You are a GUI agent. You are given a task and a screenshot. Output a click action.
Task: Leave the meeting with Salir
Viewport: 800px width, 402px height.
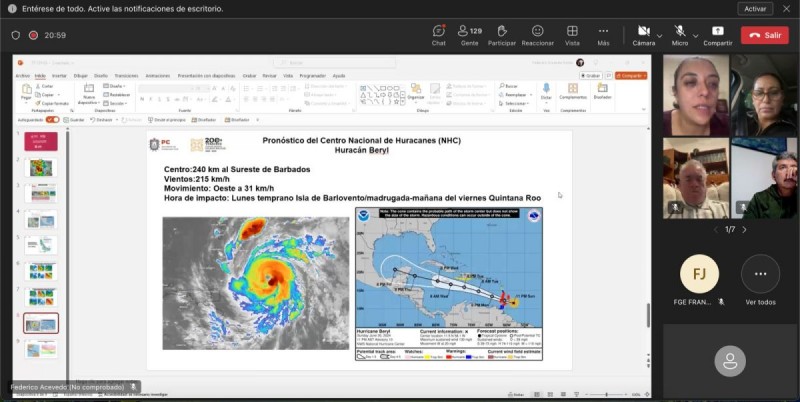(x=764, y=35)
